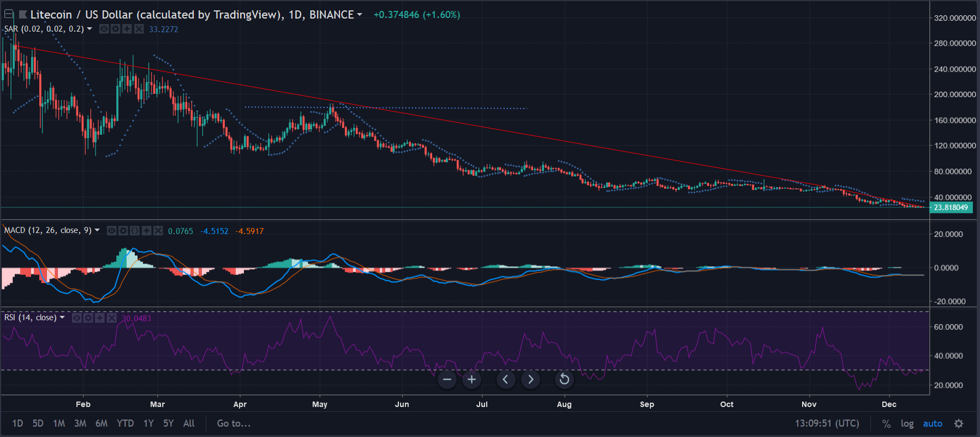Click the SAR value 33.2272
Screen dimensions: 980x437
point(164,29)
